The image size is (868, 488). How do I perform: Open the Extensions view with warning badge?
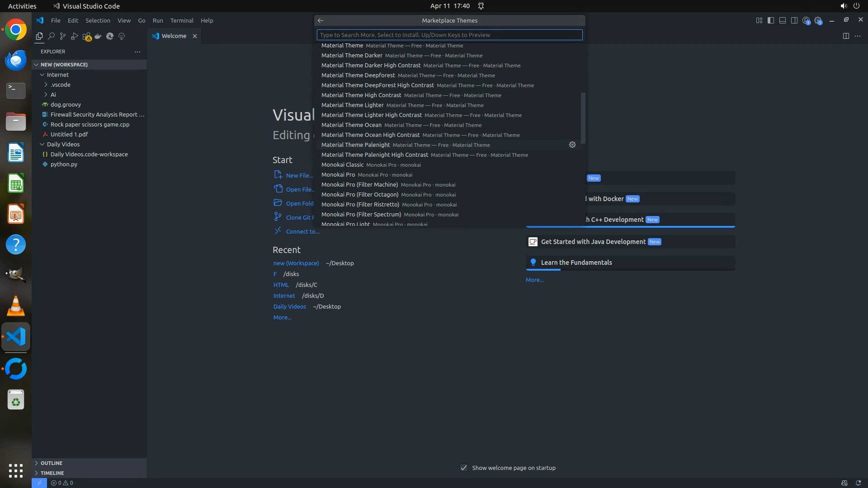(x=87, y=37)
